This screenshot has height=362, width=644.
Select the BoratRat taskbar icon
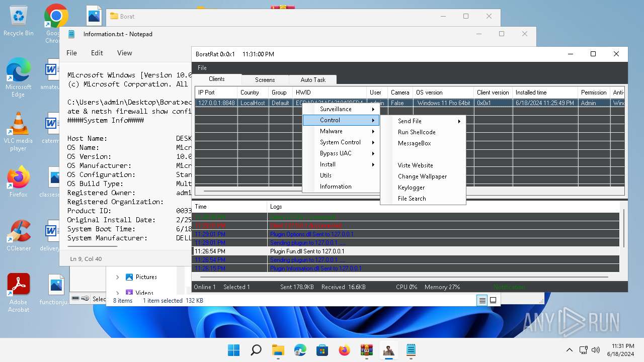click(388, 350)
